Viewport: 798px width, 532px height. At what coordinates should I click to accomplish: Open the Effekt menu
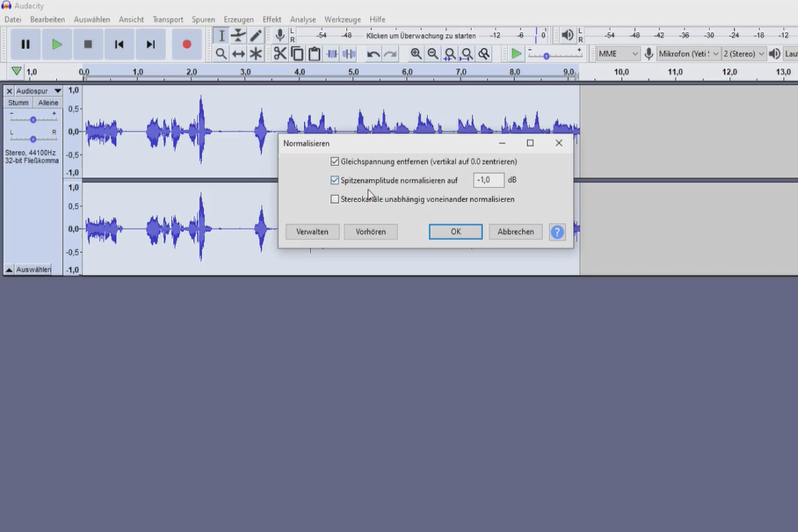tap(272, 19)
